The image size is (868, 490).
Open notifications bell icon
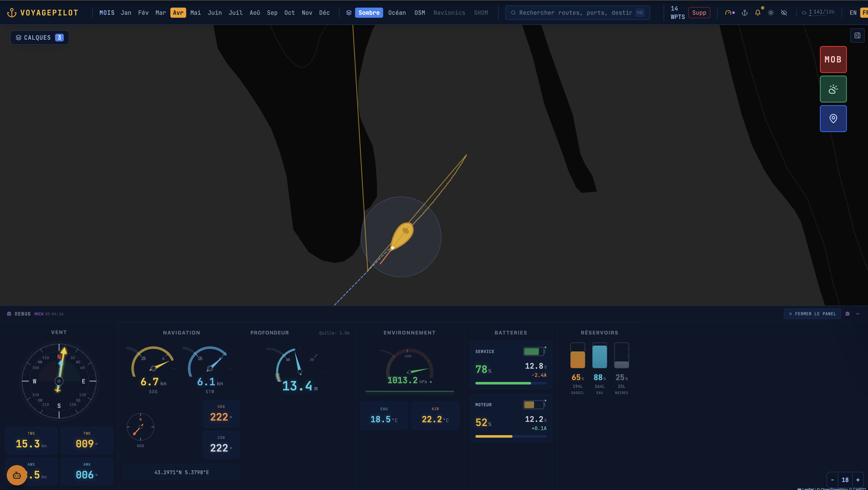758,13
